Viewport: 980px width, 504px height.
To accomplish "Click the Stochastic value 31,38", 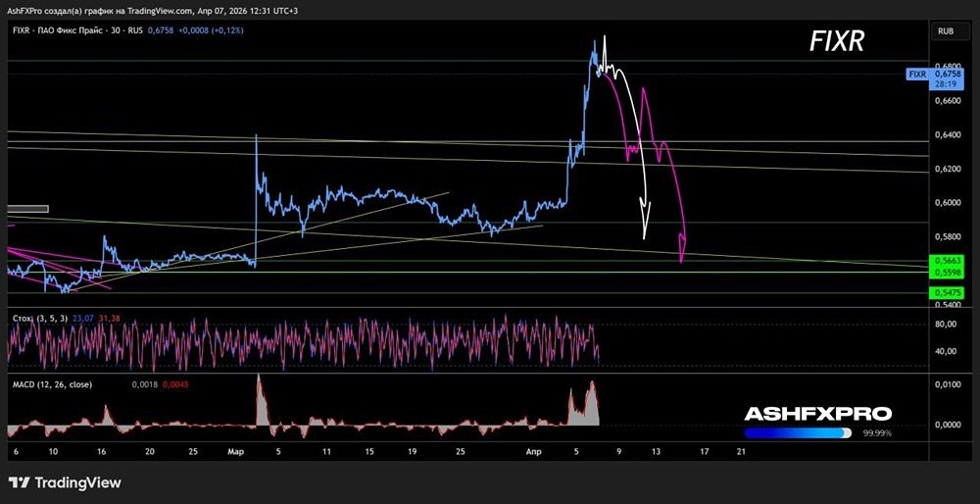I will (x=109, y=319).
